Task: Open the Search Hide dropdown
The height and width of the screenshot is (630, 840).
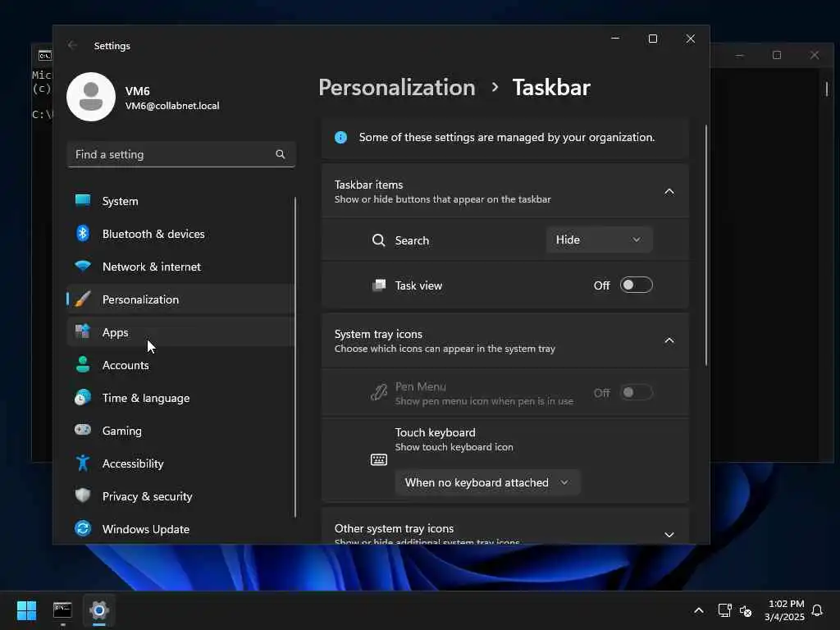Action: [599, 240]
